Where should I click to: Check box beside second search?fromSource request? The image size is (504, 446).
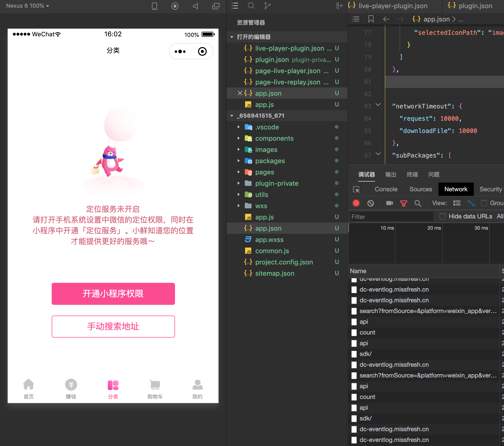[x=354, y=375]
